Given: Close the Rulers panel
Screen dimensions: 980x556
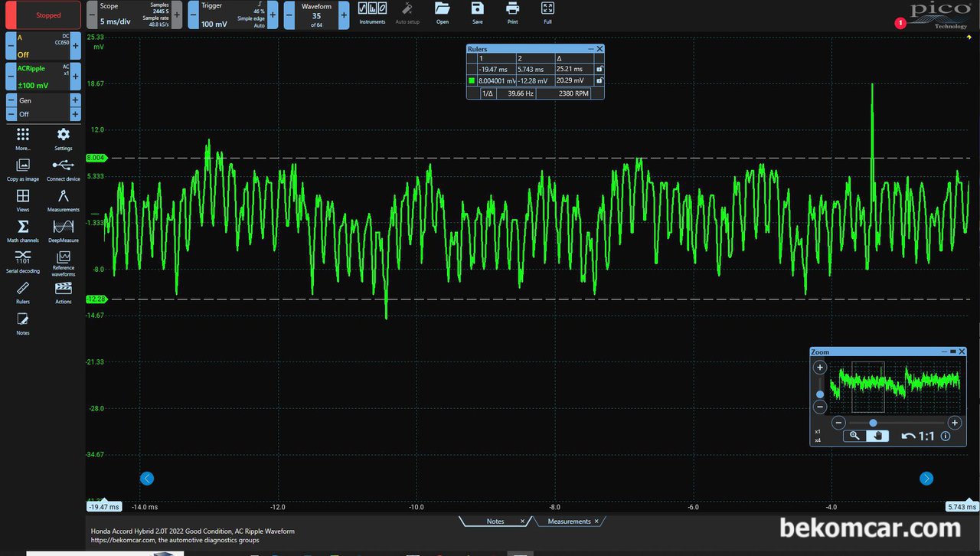Looking at the screenshot, I should pyautogui.click(x=599, y=48).
